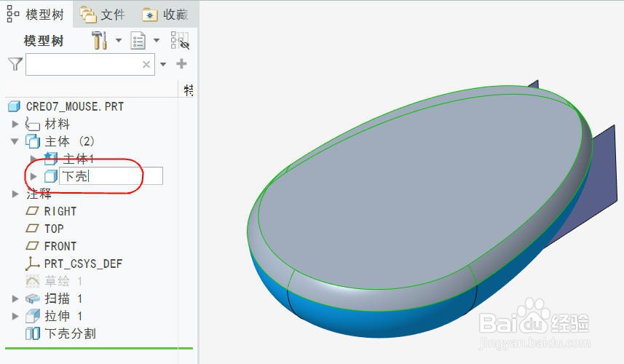Screen dimensions: 624x364
Task: Click the coordinate system icon
Action: [32, 264]
